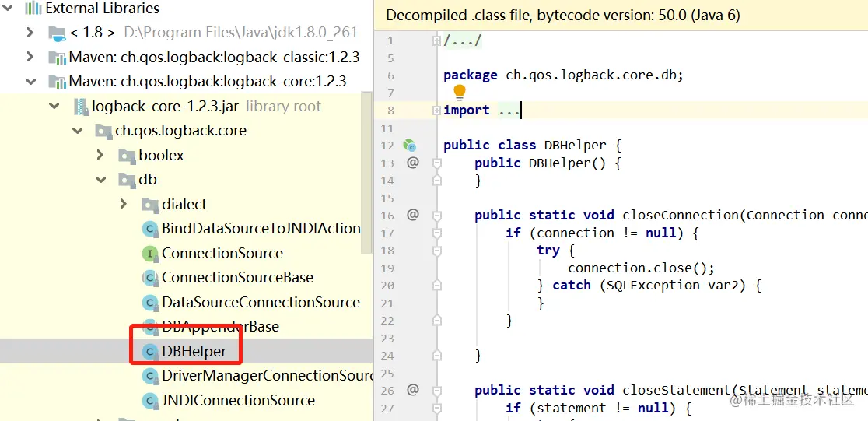Image resolution: width=868 pixels, height=421 pixels.
Task: Click the DBHelper class icon in tree
Action: pos(150,351)
